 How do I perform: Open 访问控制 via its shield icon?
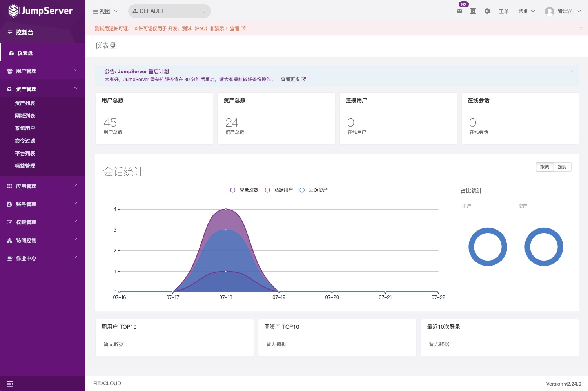9,240
